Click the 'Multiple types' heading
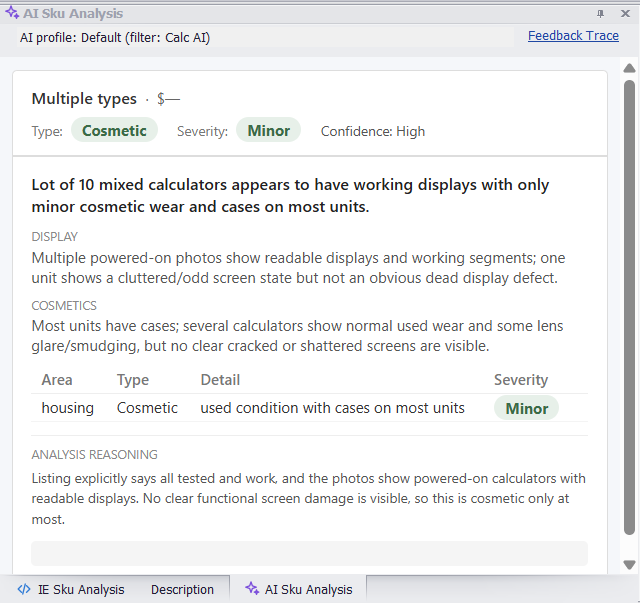Viewport: 640px width, 603px height. pyautogui.click(x=84, y=99)
